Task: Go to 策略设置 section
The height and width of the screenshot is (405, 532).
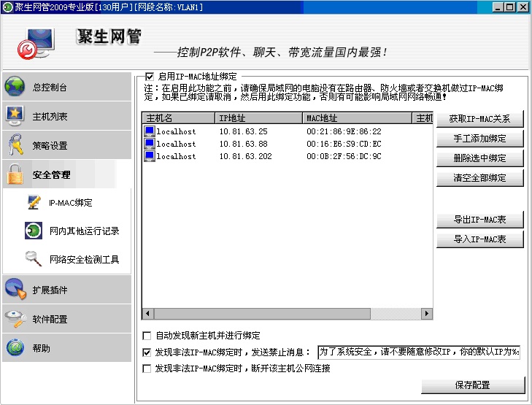Action: coord(67,144)
